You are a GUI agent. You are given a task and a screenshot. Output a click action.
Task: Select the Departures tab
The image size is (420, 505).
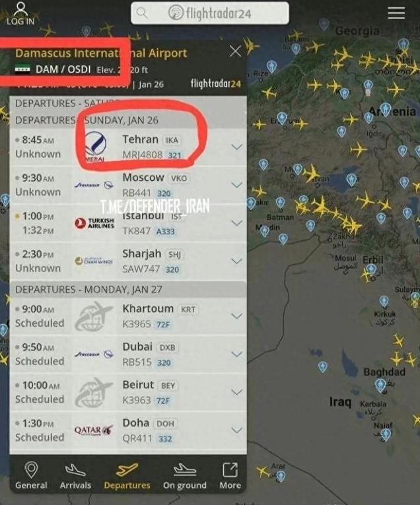pos(127,476)
